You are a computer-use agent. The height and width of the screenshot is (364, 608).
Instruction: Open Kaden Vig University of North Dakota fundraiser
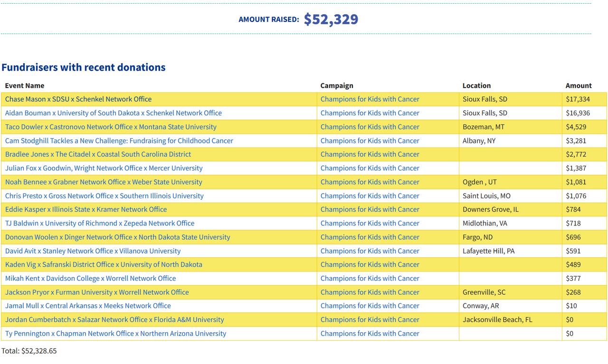click(x=104, y=264)
